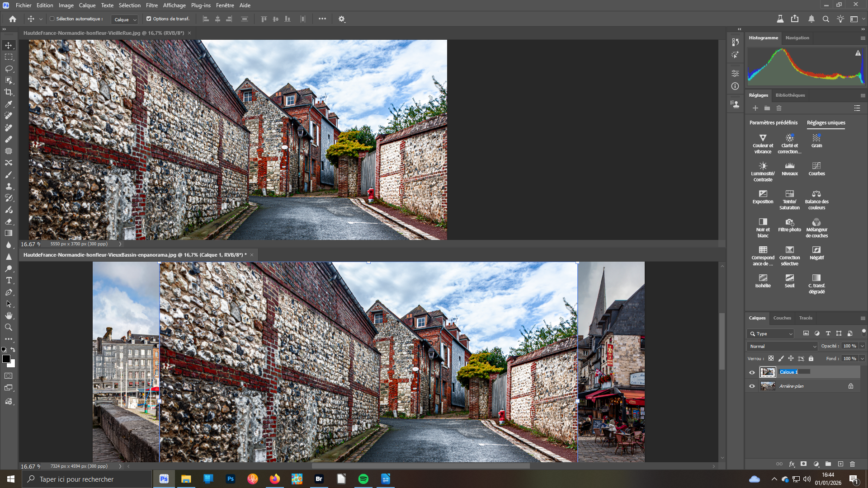The height and width of the screenshot is (488, 868).
Task: Add Teinte/Saturation adjustment
Action: pyautogui.click(x=789, y=199)
